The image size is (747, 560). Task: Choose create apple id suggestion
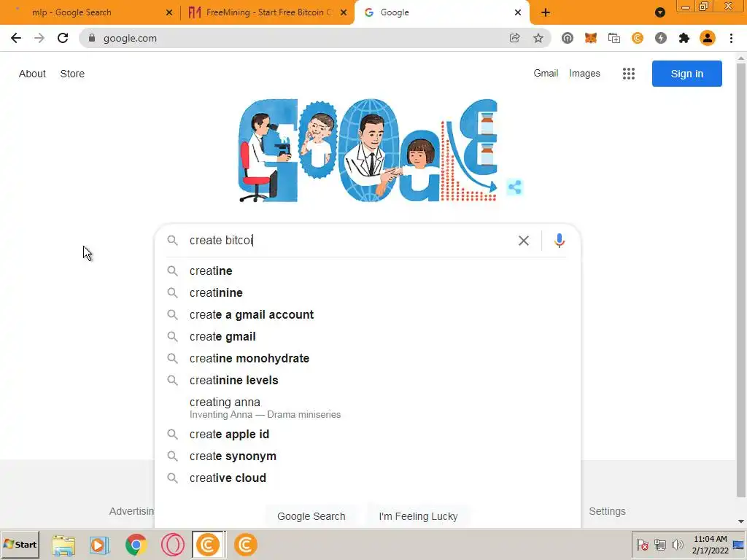368,435
